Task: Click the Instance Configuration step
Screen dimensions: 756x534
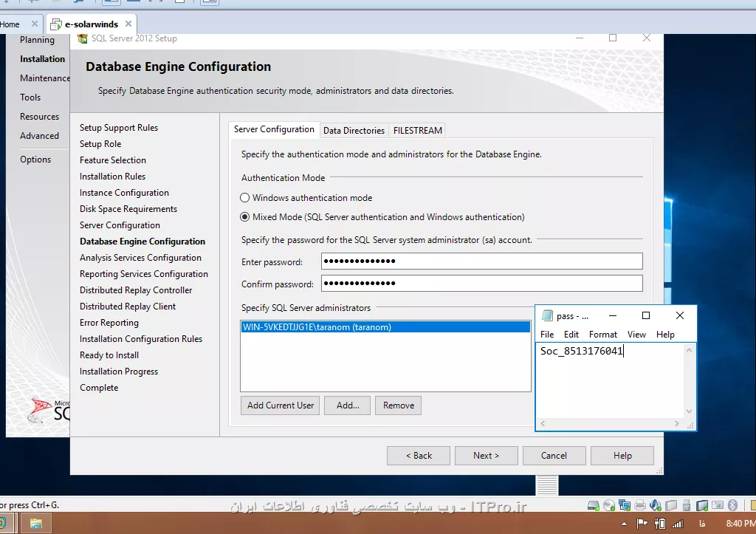Action: pos(124,193)
